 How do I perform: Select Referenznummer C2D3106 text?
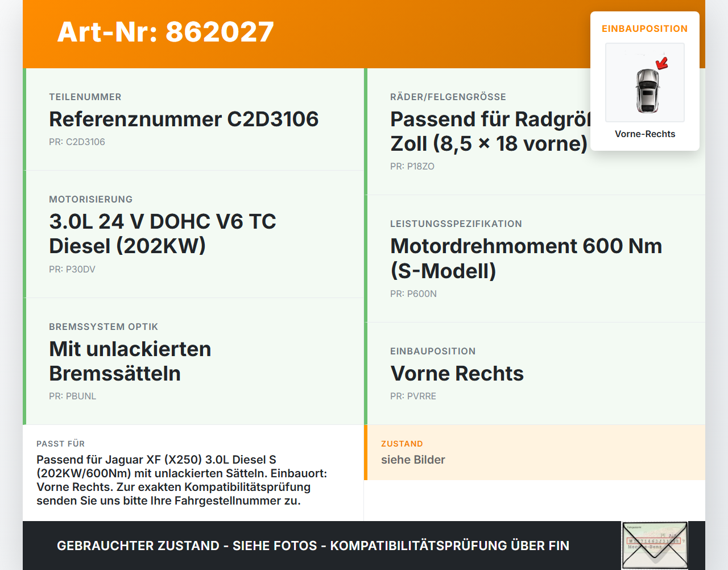(x=184, y=119)
